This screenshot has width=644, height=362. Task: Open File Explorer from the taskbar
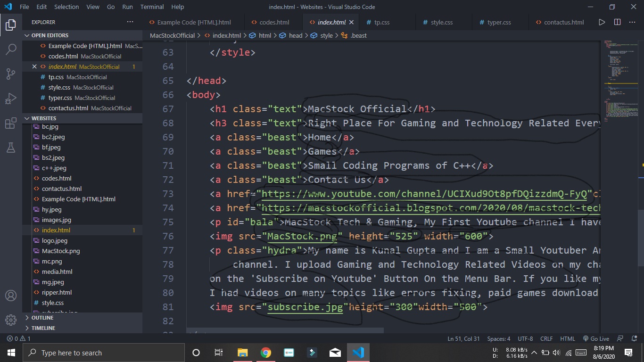coord(242,353)
